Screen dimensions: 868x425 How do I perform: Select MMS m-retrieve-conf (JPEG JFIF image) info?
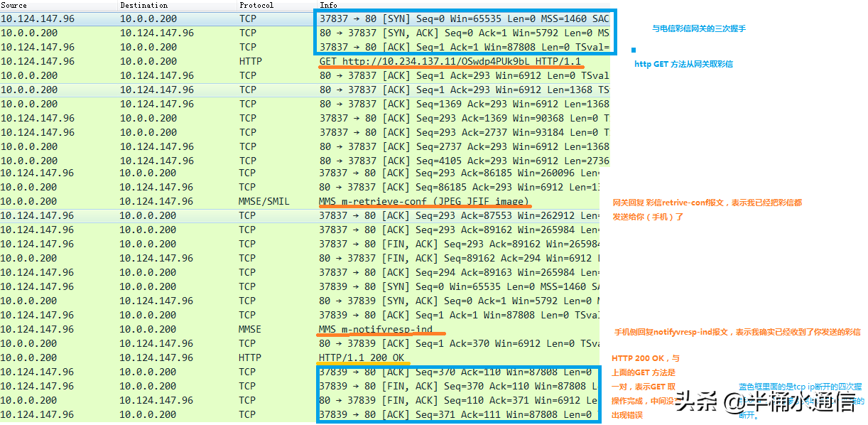click(x=424, y=201)
